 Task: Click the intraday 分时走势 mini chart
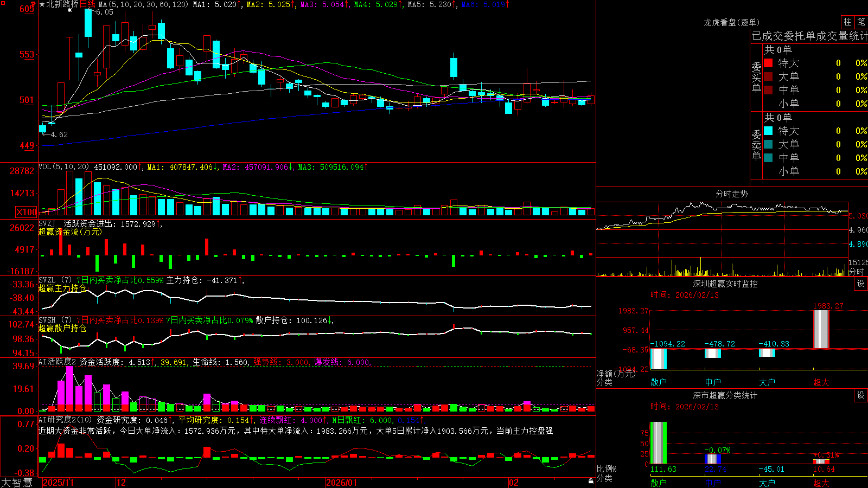(722, 239)
